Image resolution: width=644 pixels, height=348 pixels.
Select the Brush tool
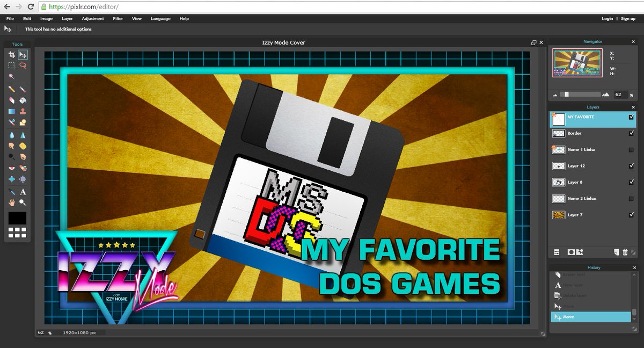(23, 89)
